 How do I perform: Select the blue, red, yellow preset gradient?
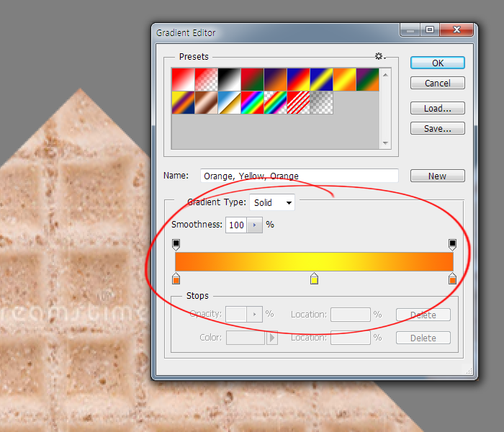(299, 79)
